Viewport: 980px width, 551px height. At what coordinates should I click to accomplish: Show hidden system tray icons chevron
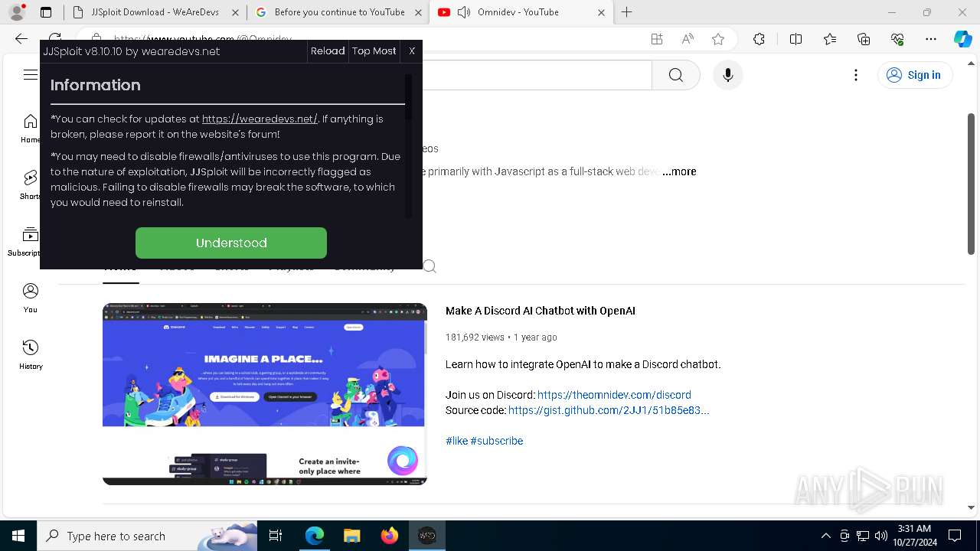click(825, 536)
